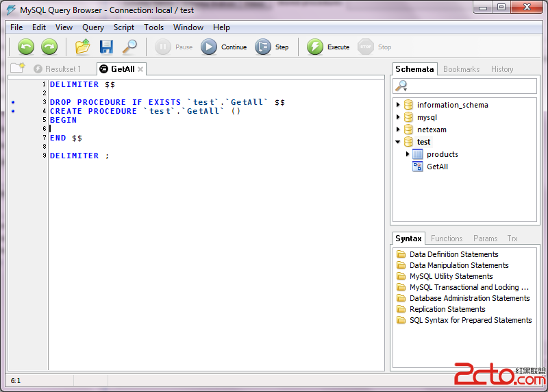Click the schemata search magnifier icon
The height and width of the screenshot is (392, 548).
tap(401, 86)
